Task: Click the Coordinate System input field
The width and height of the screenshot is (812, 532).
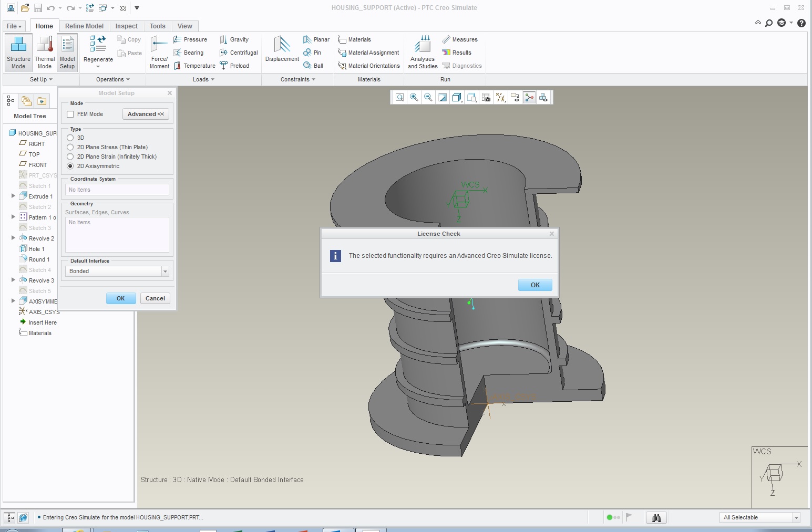Action: pos(117,189)
